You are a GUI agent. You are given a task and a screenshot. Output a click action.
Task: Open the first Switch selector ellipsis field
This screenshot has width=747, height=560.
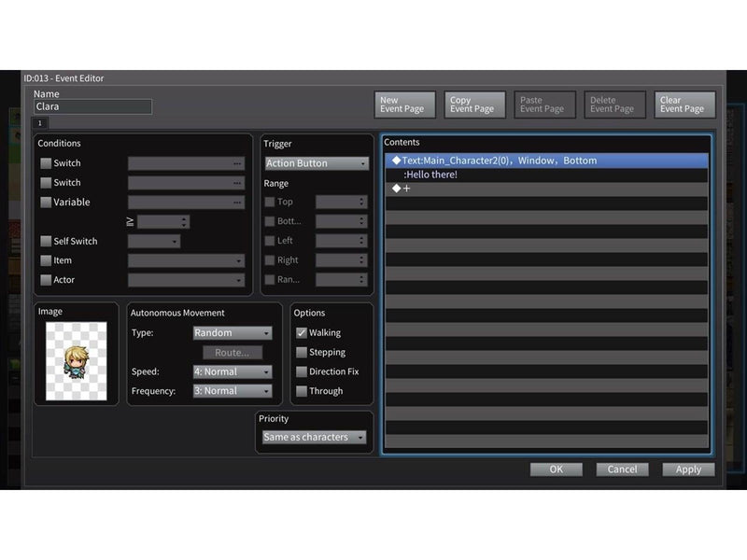pyautogui.click(x=186, y=163)
